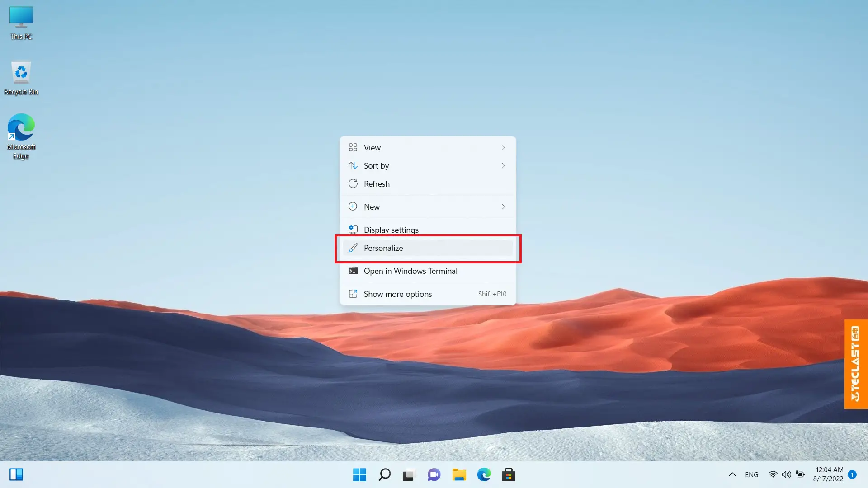Expand the Sort by submenu

[376, 165]
